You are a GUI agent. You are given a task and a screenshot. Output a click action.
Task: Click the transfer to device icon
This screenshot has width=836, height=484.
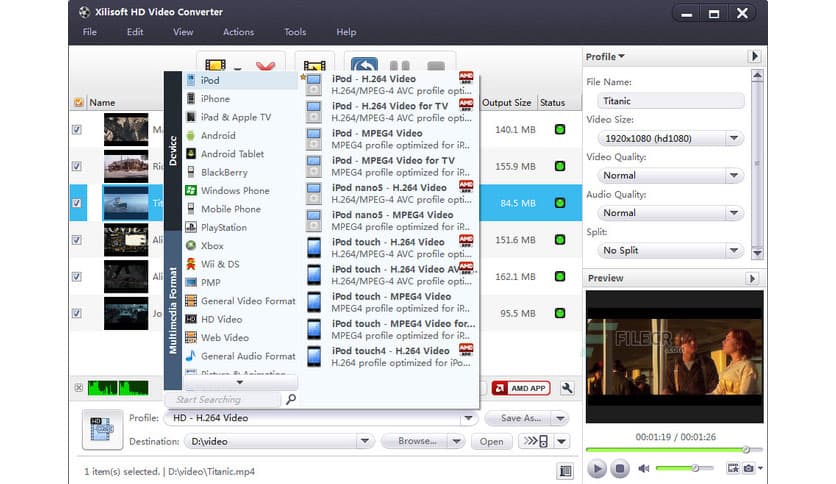535,441
